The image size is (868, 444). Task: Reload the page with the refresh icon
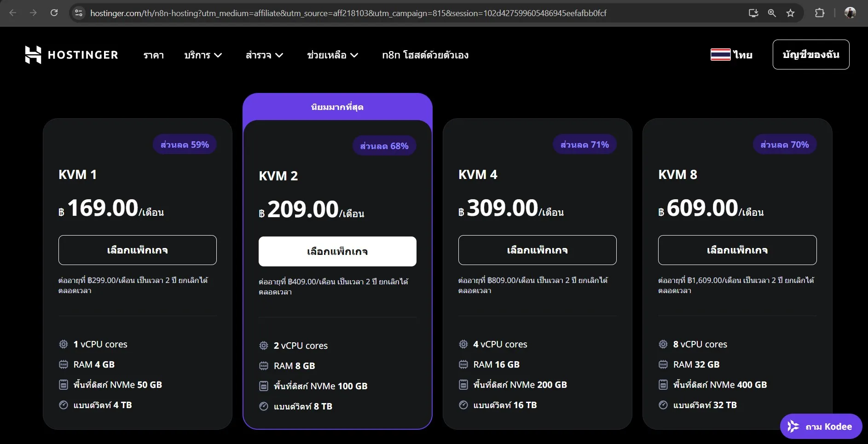(54, 13)
